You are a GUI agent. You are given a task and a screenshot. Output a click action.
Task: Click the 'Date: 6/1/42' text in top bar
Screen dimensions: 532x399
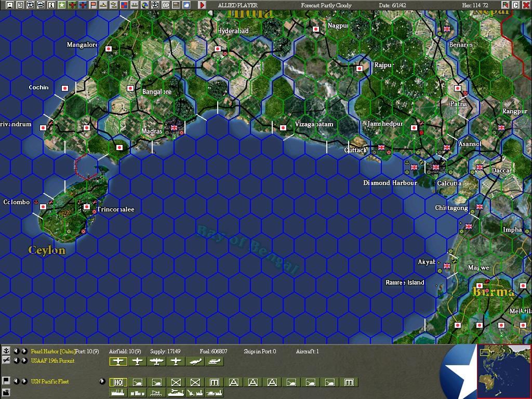[392, 5]
